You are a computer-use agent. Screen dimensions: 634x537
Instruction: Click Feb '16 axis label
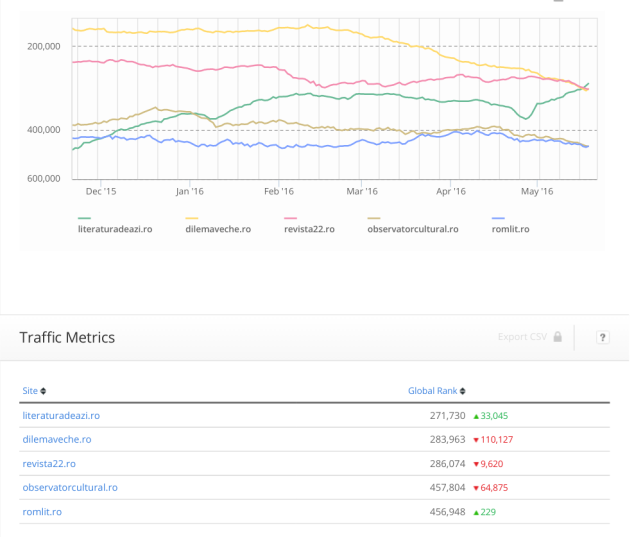[279, 191]
